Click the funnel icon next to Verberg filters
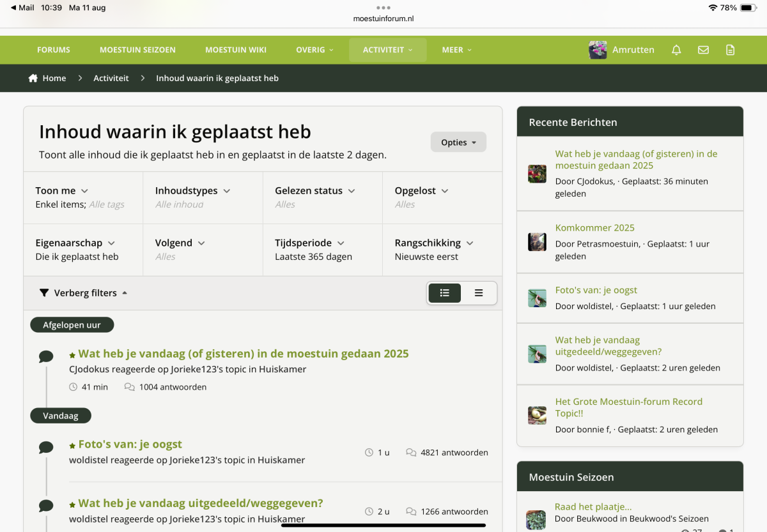This screenshot has height=532, width=767. pyautogui.click(x=44, y=293)
